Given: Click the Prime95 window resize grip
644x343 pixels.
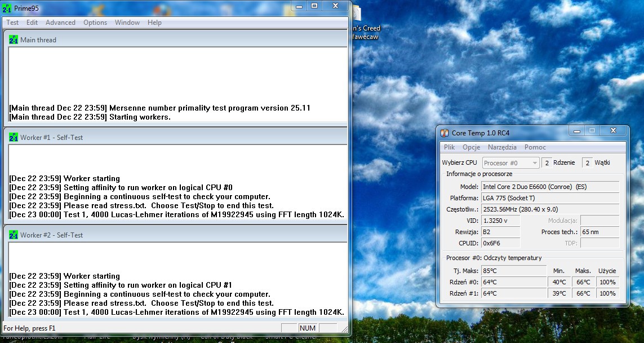Looking at the screenshot, I should pos(345,329).
